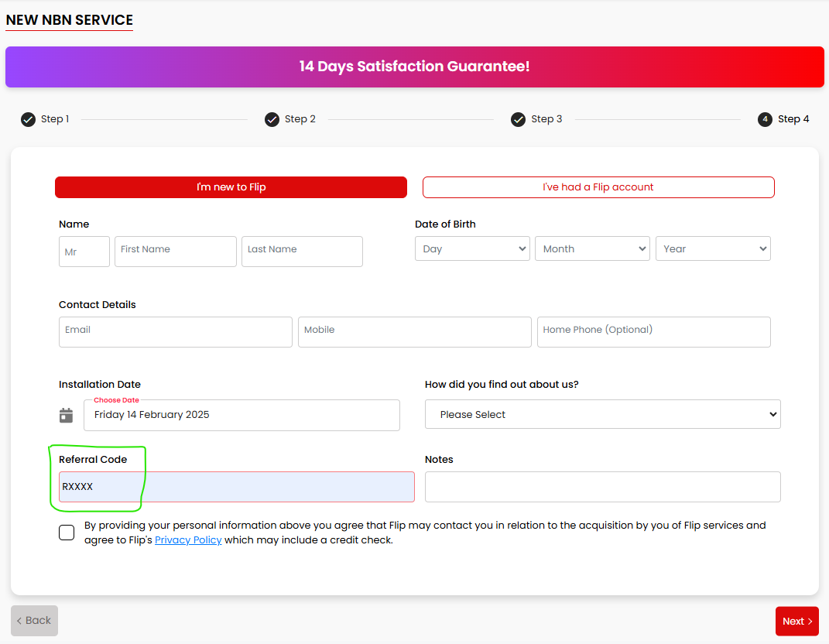
Task: Click the title (Mr) input field
Action: [x=84, y=252]
